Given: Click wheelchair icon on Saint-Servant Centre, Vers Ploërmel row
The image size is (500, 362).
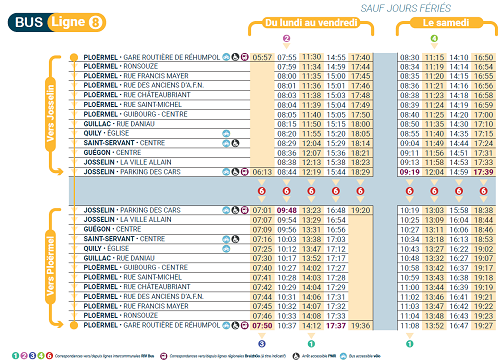Looking at the screenshot, I should (235, 239).
